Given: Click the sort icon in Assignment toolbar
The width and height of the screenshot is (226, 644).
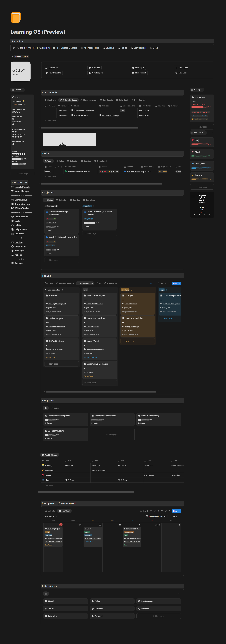Looking at the screenshot, I should (155, 511).
